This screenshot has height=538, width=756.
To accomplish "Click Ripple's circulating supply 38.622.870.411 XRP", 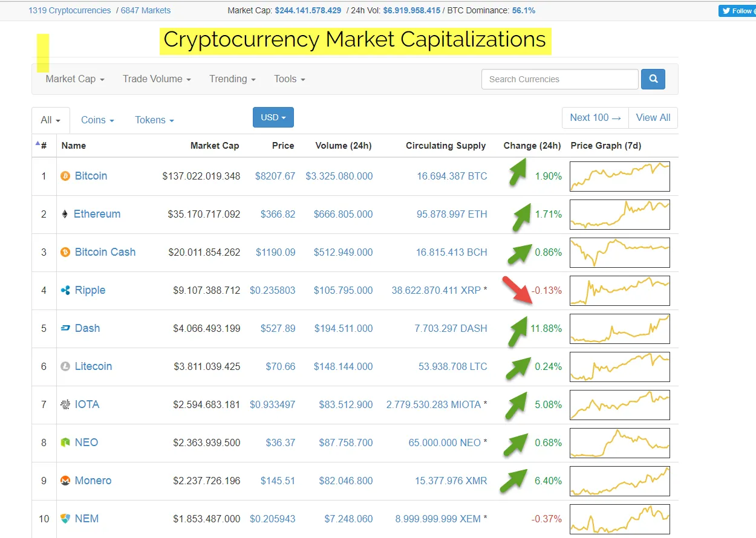I will tap(436, 291).
